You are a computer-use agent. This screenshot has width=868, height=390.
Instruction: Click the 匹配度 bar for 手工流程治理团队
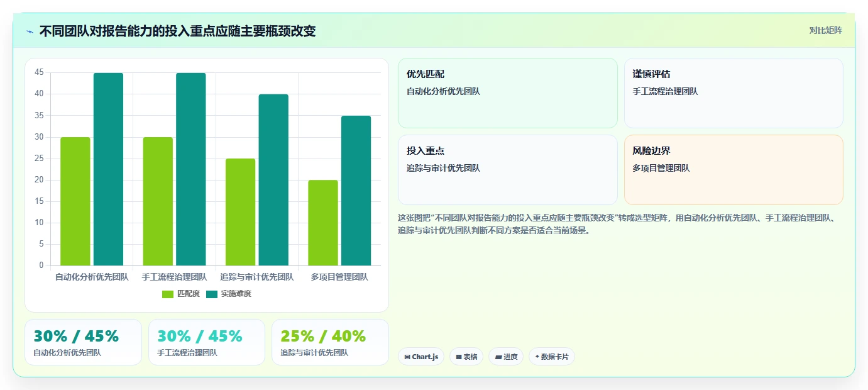tap(158, 201)
